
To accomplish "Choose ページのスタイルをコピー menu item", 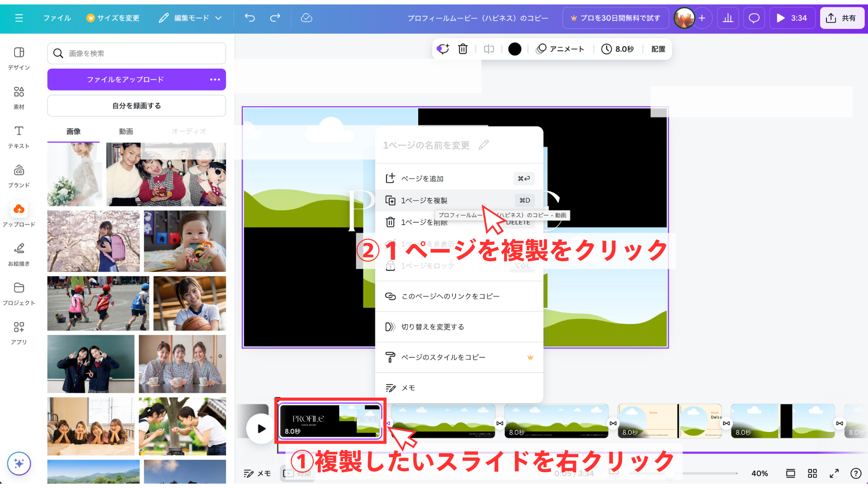I will pyautogui.click(x=459, y=357).
